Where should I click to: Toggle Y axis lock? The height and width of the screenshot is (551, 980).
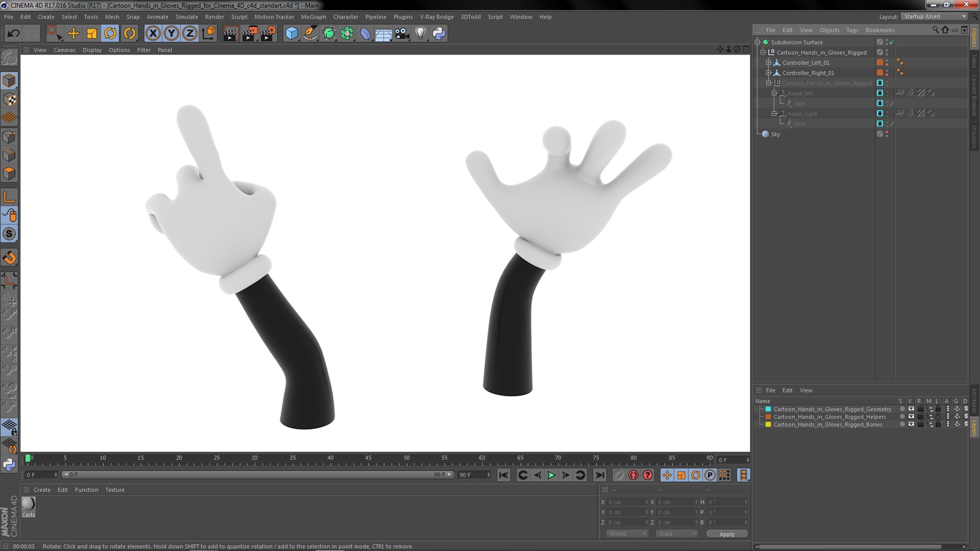171,34
